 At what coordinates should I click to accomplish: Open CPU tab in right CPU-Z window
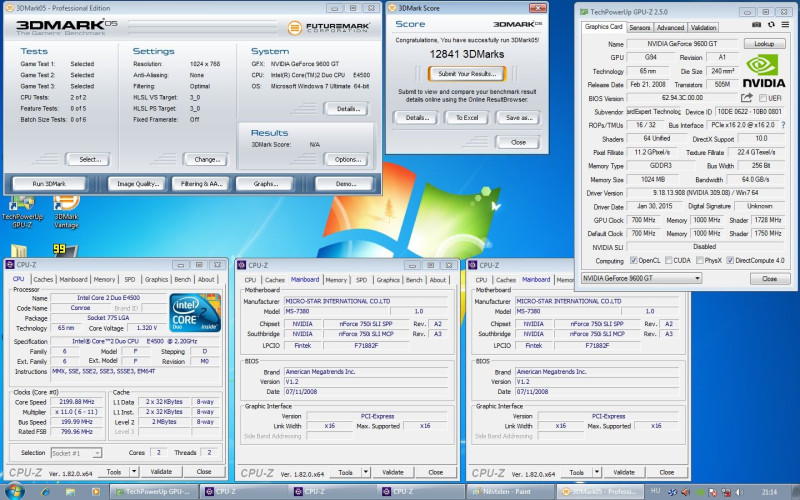click(481, 280)
